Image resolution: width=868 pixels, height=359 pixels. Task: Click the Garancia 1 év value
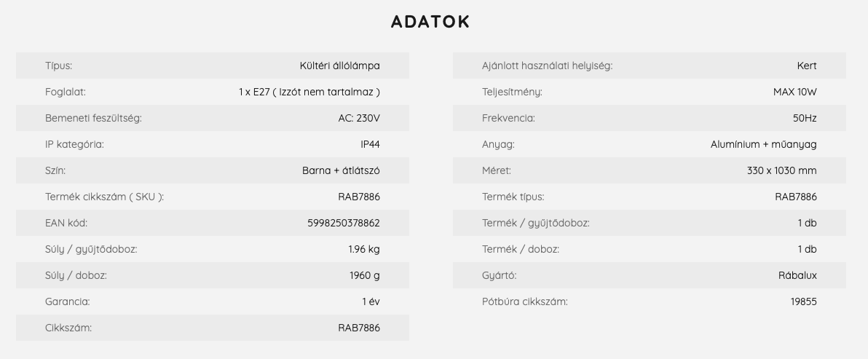[371, 301]
